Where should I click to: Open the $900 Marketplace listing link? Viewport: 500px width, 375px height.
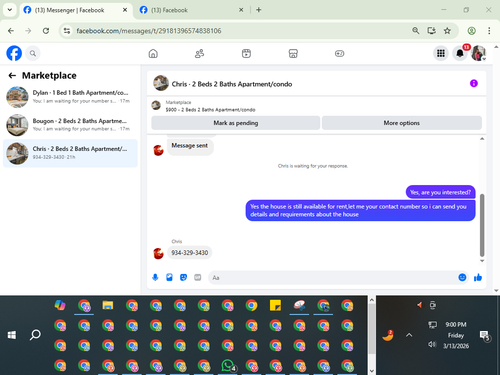210,110
